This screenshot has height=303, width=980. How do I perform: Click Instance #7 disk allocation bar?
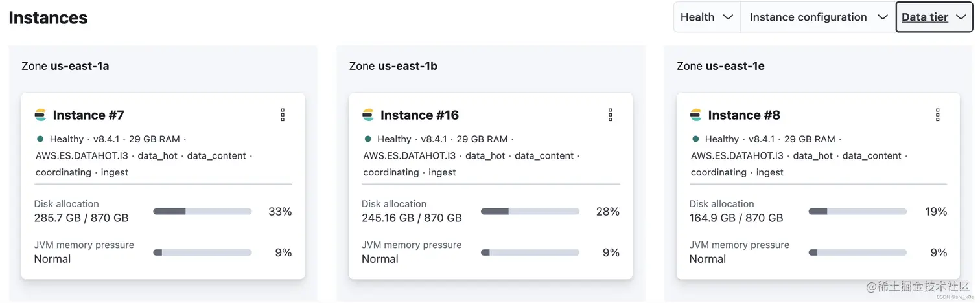pos(202,212)
